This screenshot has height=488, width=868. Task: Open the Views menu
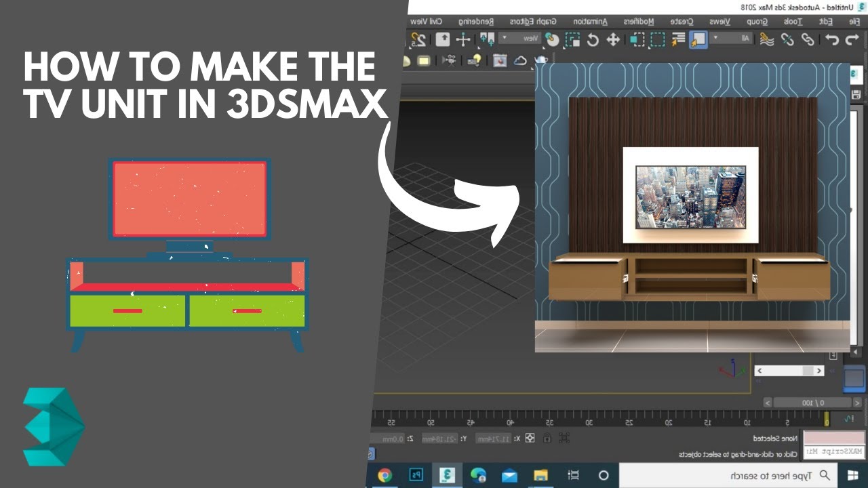coord(722,22)
